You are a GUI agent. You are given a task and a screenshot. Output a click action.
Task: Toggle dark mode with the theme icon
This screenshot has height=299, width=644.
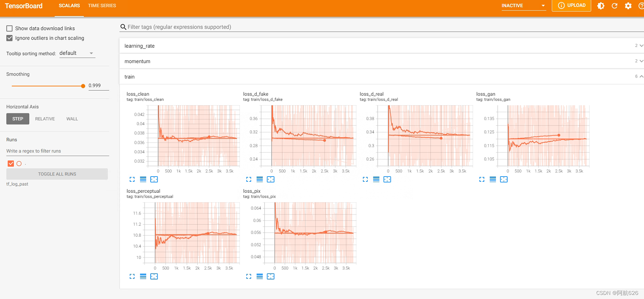(601, 6)
